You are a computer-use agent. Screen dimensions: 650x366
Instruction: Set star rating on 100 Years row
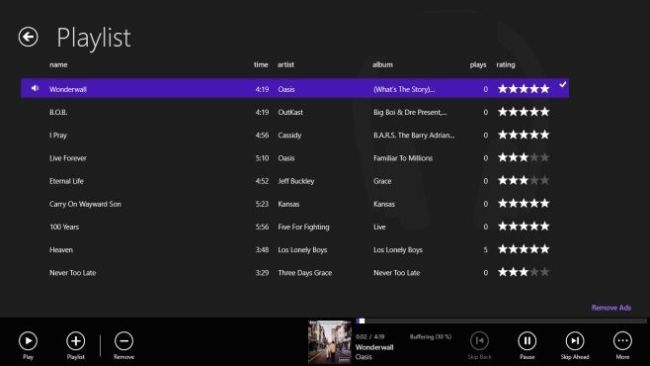(524, 226)
